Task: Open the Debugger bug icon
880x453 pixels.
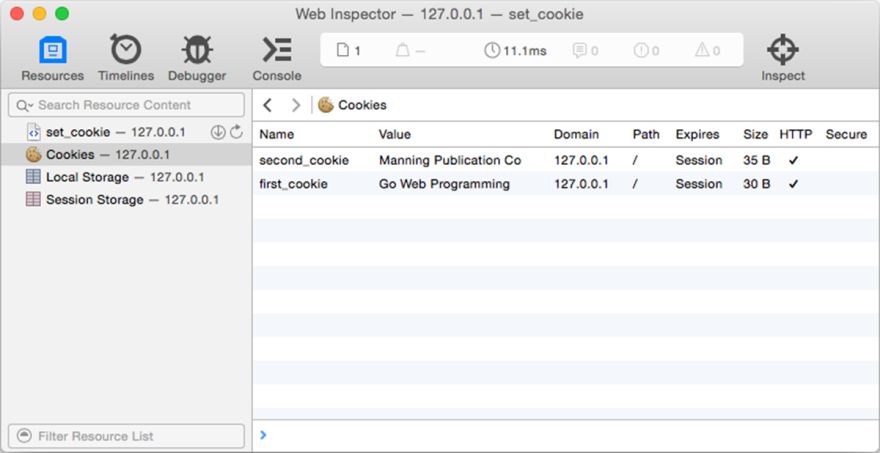Action: (x=197, y=50)
